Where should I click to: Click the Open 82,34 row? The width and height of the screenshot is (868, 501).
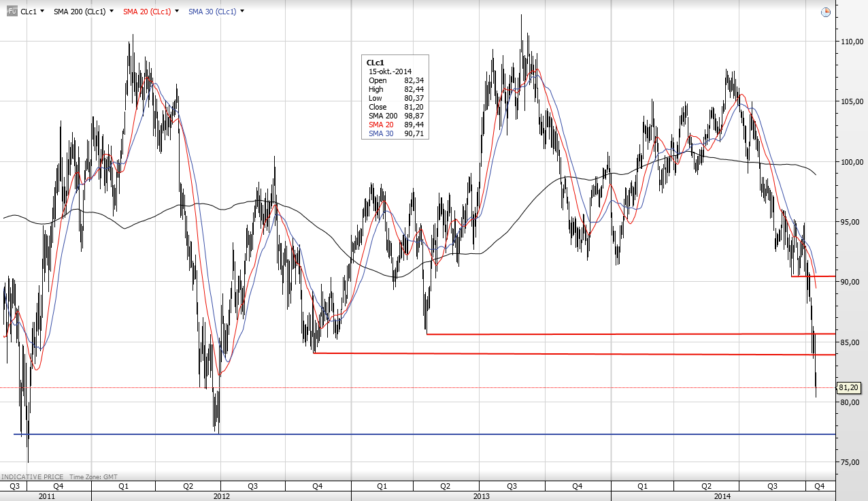click(x=396, y=80)
